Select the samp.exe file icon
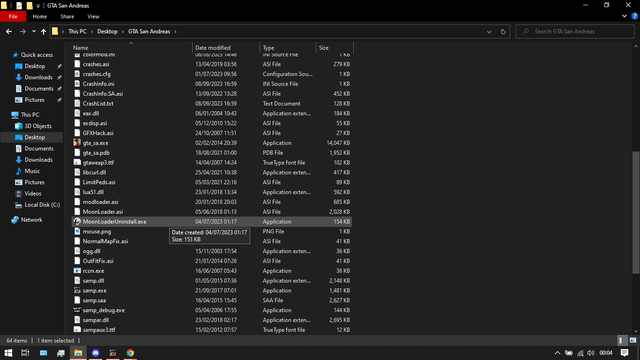This screenshot has width=640, height=360. coord(77,291)
